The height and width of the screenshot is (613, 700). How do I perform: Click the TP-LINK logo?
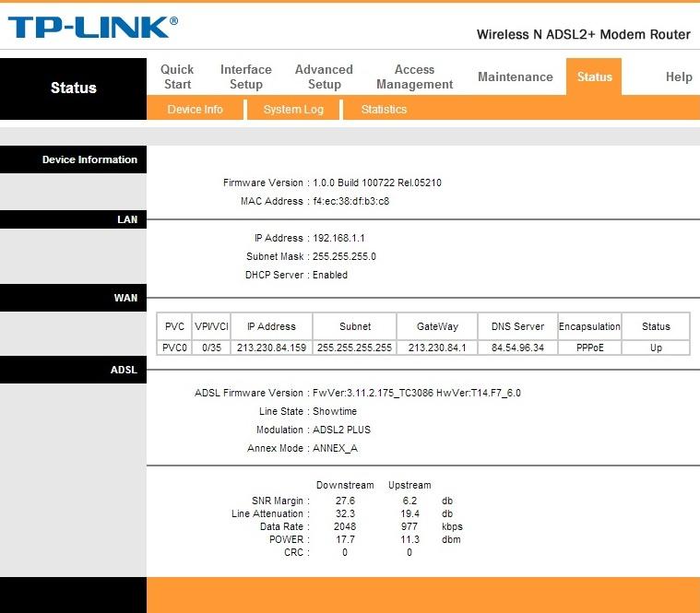coord(92,27)
